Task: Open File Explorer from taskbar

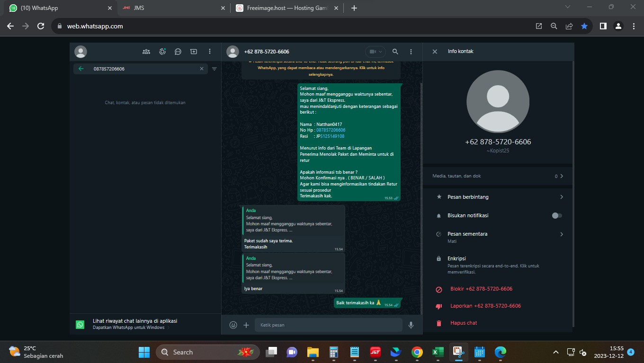Action: tap(313, 352)
